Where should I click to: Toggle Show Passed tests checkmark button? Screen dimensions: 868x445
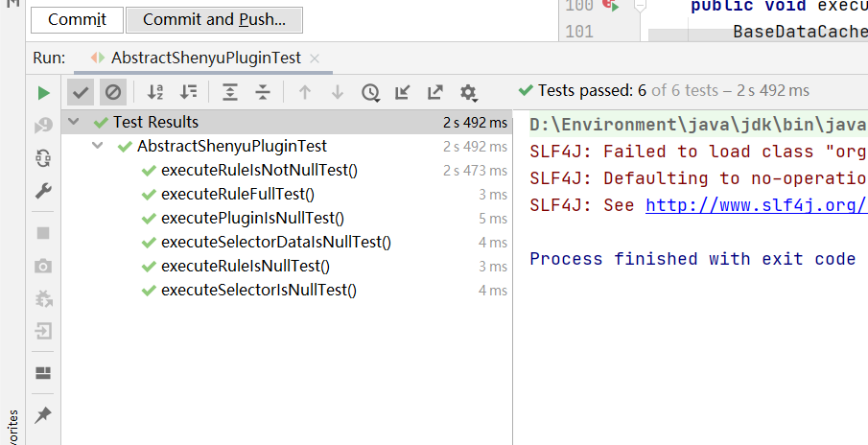[x=81, y=92]
